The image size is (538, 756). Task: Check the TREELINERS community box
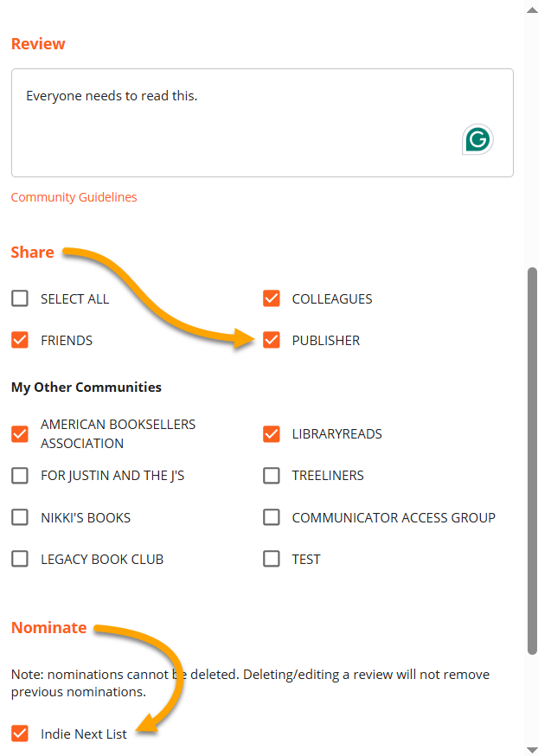[x=272, y=476]
